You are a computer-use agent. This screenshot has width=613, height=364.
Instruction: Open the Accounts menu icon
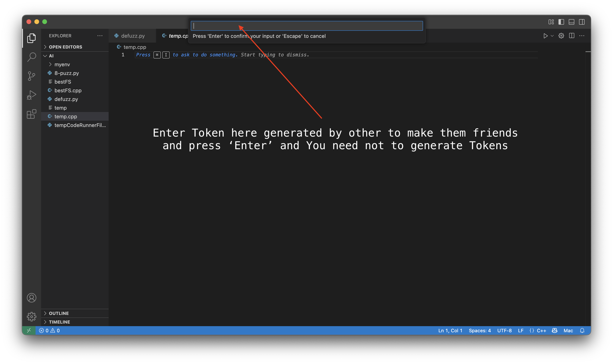[x=31, y=298]
